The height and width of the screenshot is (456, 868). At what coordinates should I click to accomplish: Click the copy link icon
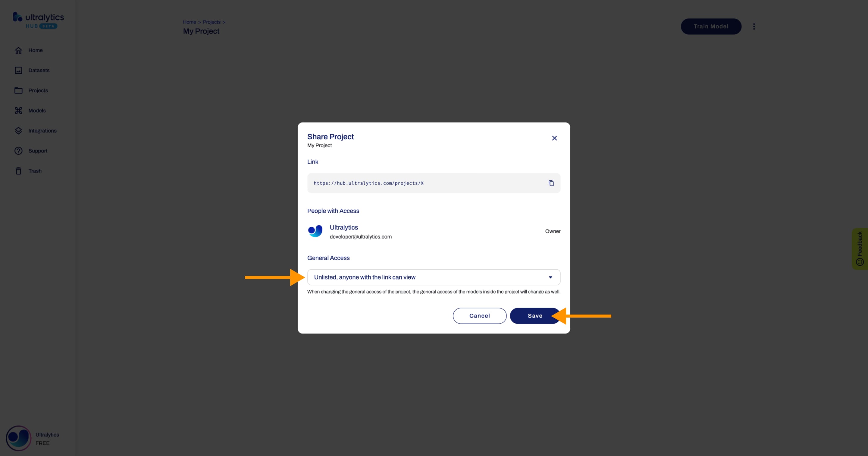(550, 183)
